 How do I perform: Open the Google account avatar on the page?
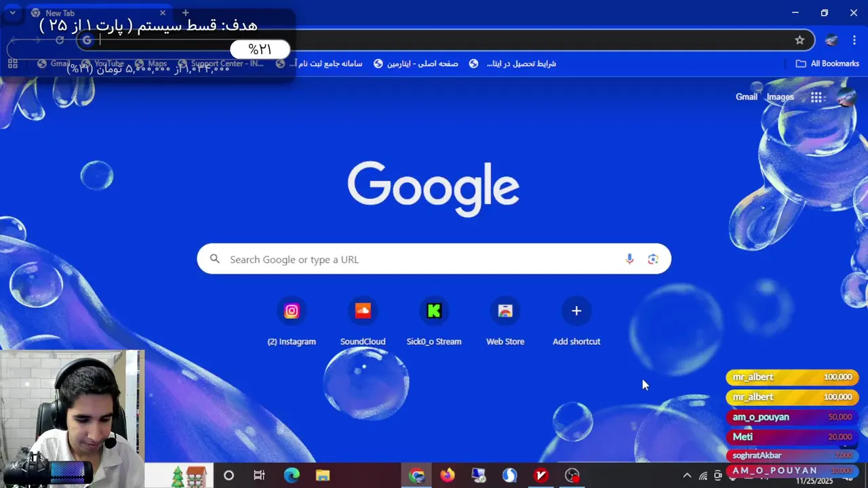[846, 97]
